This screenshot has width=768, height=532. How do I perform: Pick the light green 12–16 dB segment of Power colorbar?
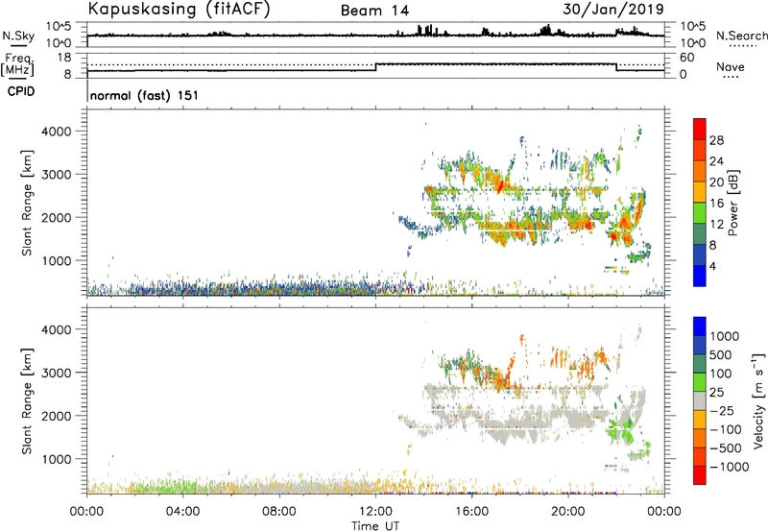[x=700, y=212]
